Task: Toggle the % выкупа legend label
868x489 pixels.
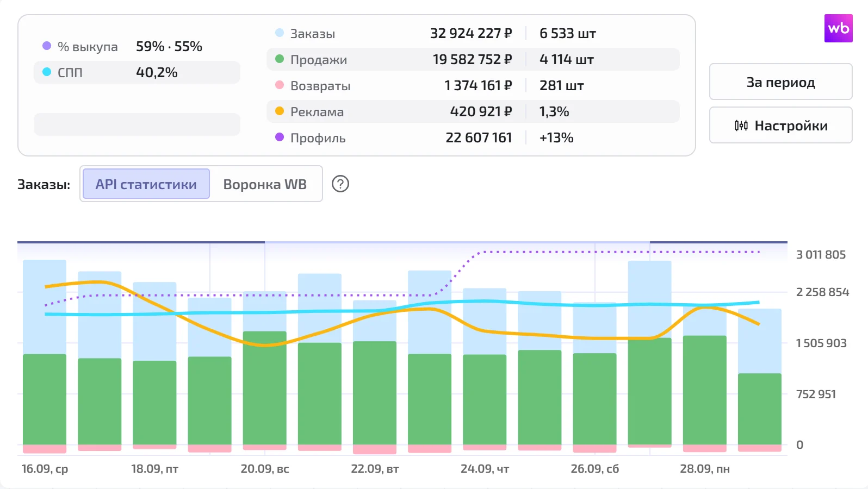Action: pos(88,46)
